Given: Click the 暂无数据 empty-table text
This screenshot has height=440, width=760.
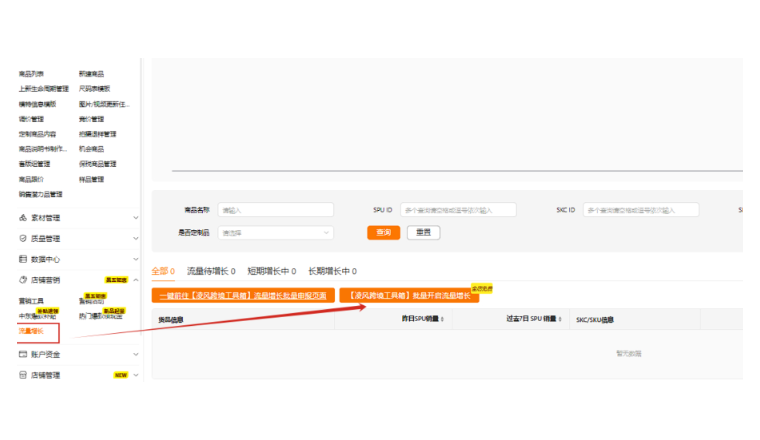Looking at the screenshot, I should [x=629, y=354].
